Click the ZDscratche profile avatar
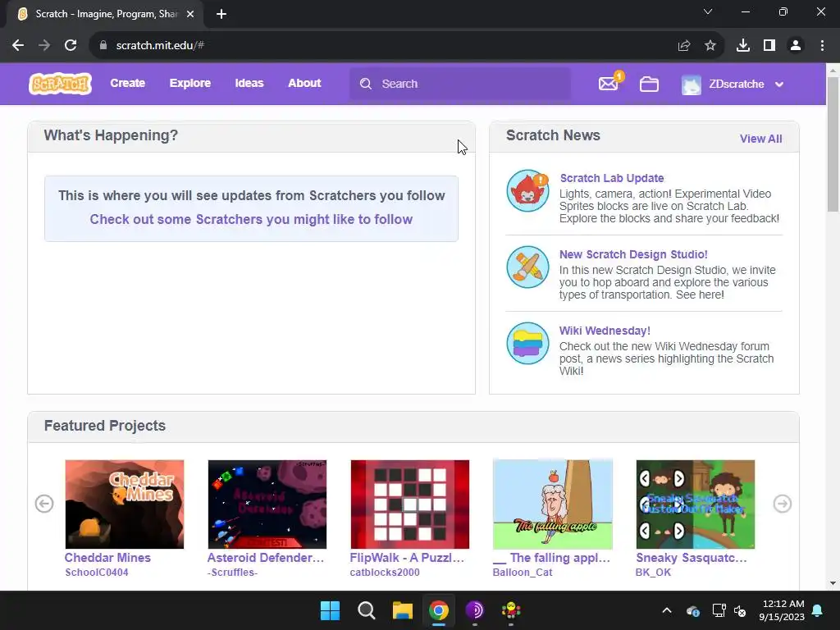 click(x=691, y=84)
